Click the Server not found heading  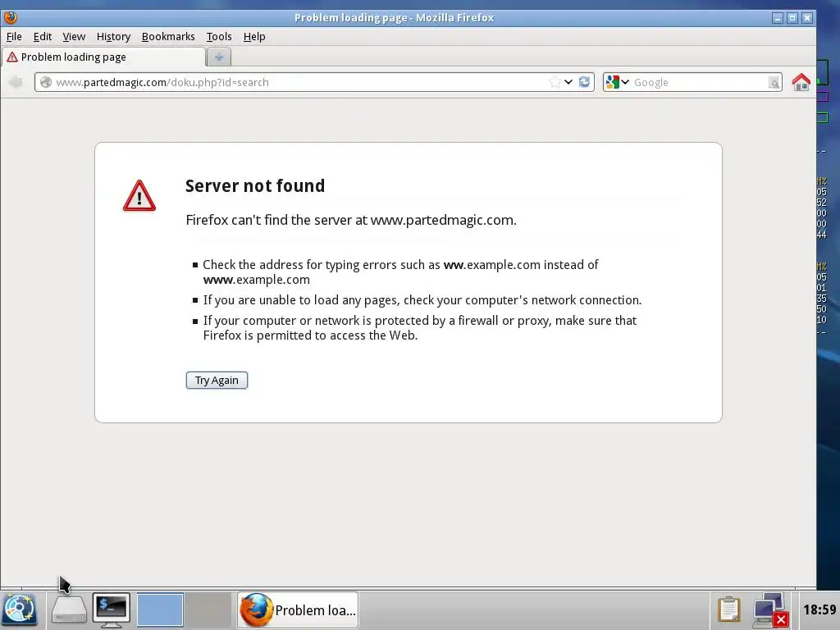255,185
